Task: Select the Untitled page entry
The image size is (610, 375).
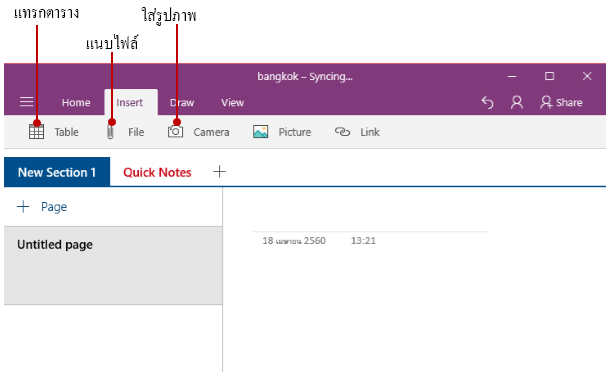Action: [x=113, y=265]
